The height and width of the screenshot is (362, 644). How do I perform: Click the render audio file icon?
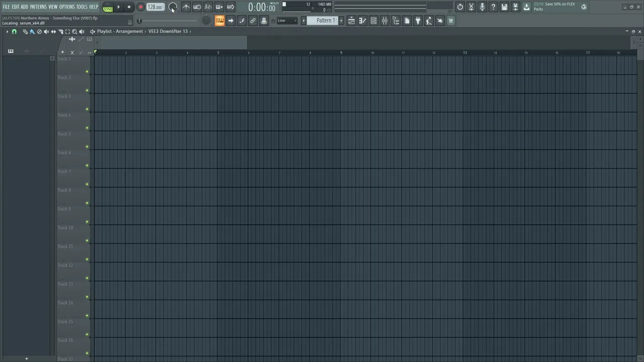coord(515,7)
